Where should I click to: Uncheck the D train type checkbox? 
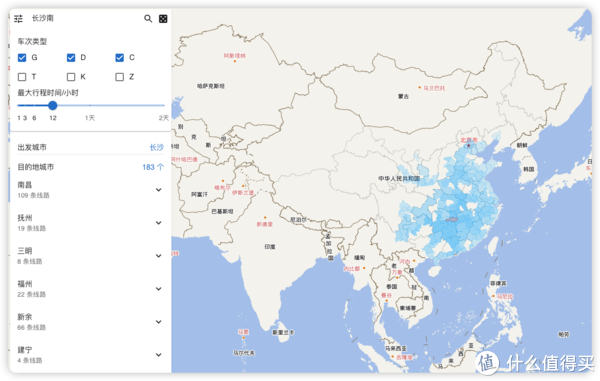point(71,57)
